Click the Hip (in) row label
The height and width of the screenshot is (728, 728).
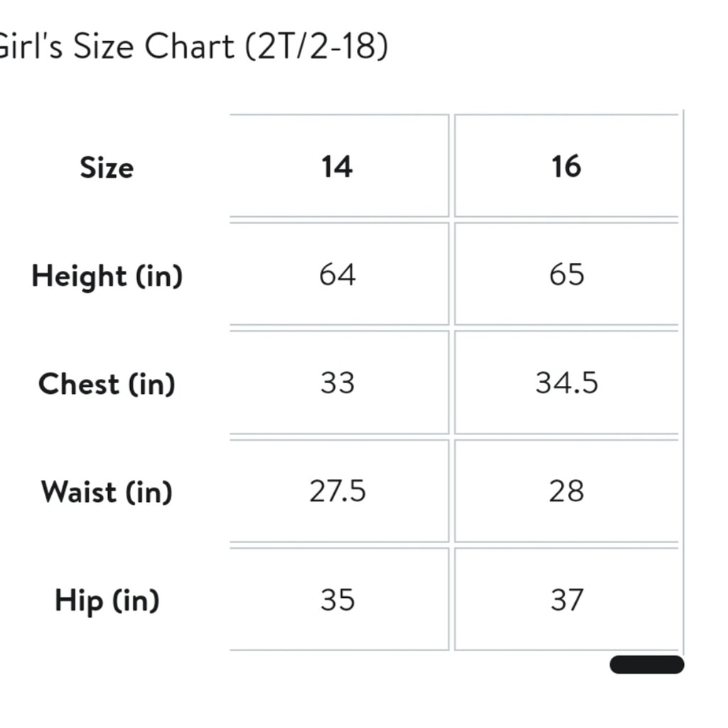(107, 601)
